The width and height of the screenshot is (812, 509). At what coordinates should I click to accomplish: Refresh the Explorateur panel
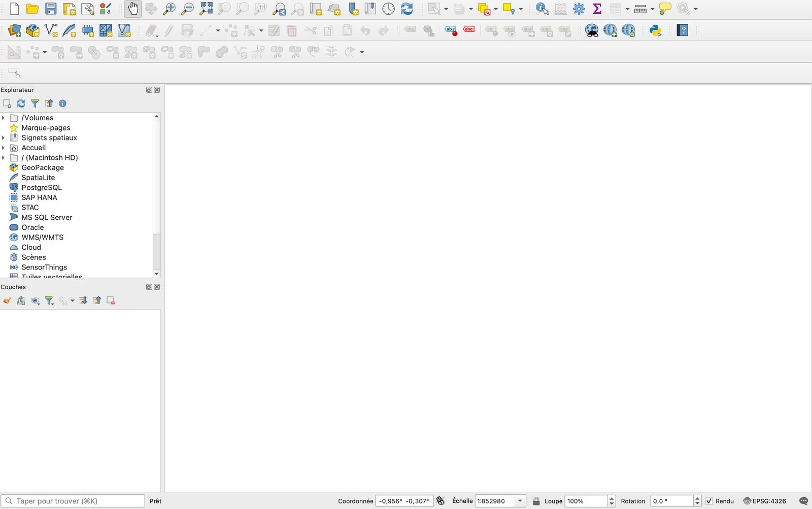pyautogui.click(x=21, y=104)
